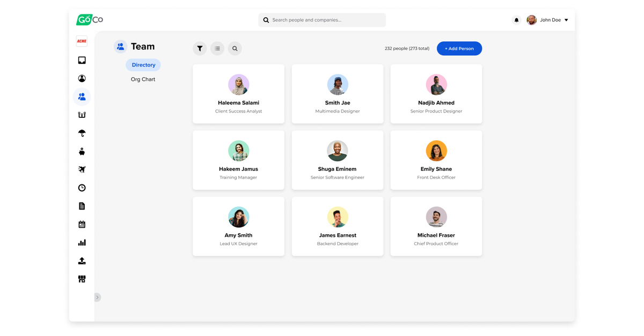Image resolution: width=644 pixels, height=336 pixels.
Task: Click the Add Person button
Action: click(459, 48)
